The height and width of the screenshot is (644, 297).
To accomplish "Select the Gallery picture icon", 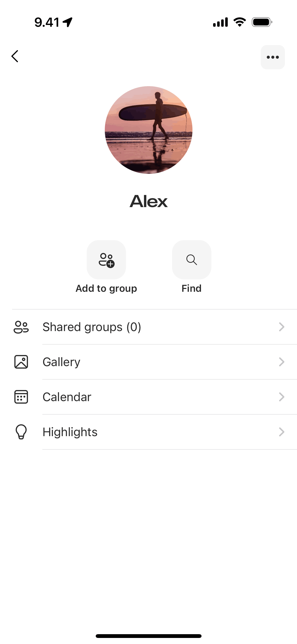I will pyautogui.click(x=21, y=362).
